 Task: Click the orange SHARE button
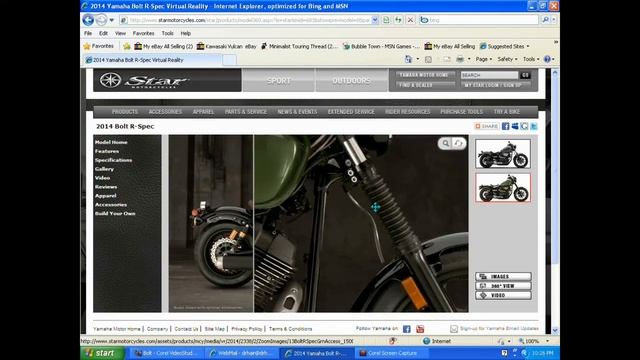[x=487, y=126]
